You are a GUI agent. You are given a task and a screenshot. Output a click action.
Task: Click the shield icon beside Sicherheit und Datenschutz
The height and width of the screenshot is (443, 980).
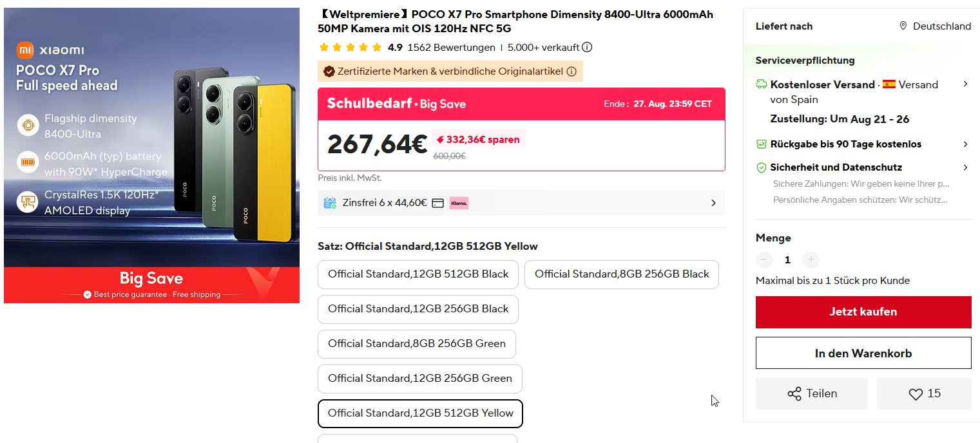click(761, 167)
